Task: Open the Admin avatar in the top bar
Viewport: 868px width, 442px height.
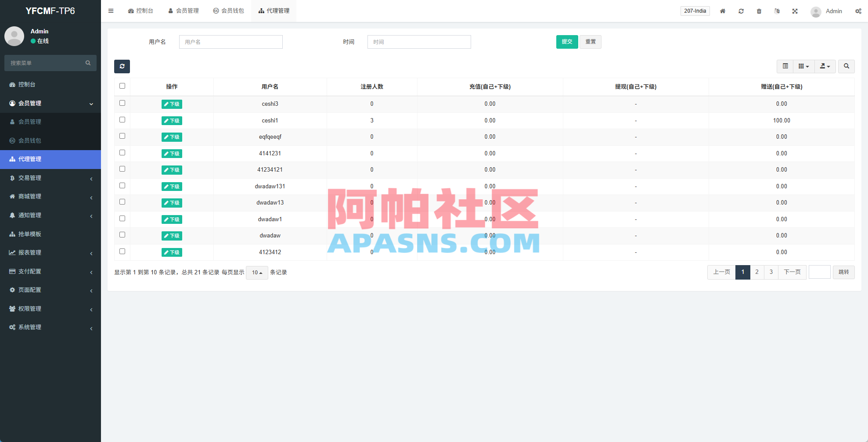Action: 816,11
